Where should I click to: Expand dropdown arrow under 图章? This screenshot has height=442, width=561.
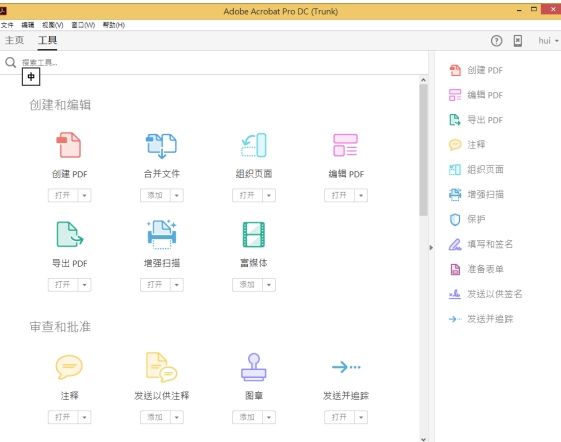coord(269,417)
